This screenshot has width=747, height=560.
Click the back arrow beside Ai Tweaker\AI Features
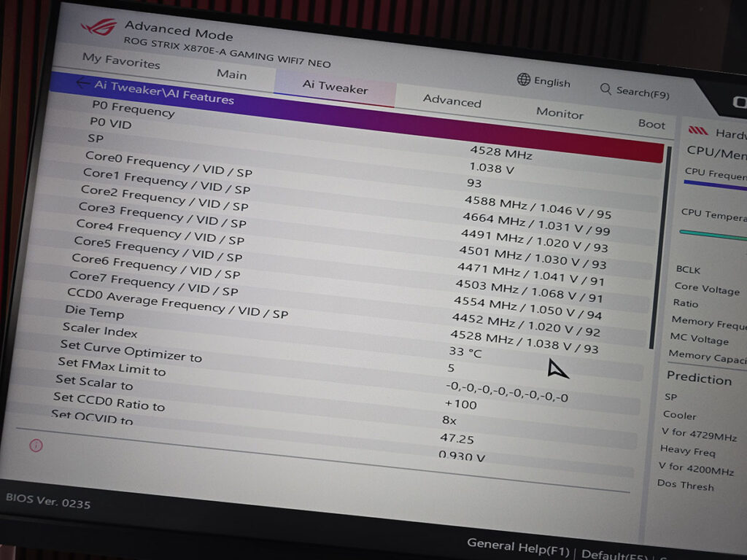pyautogui.click(x=82, y=83)
